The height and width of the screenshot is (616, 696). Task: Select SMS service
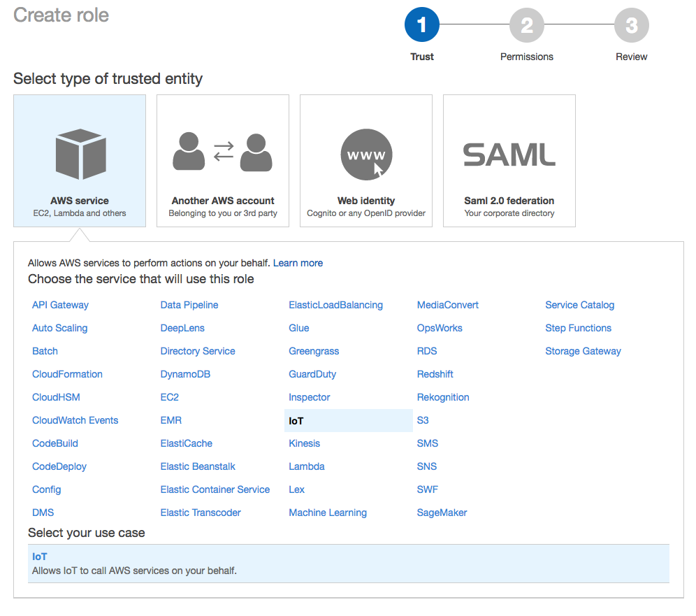[428, 444]
